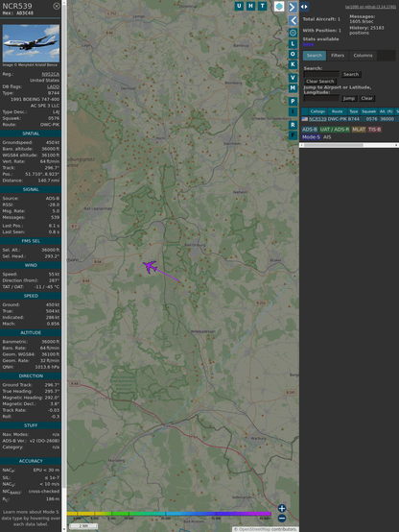Click the US flag in NCR539 row
The image size is (399, 532).
[x=305, y=119]
